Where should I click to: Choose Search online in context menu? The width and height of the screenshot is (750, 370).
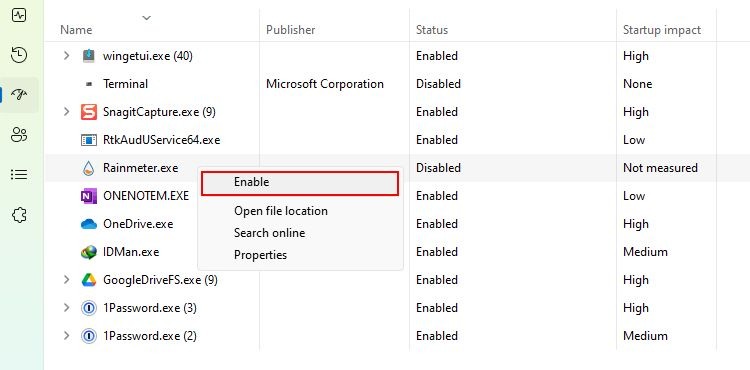coord(269,233)
